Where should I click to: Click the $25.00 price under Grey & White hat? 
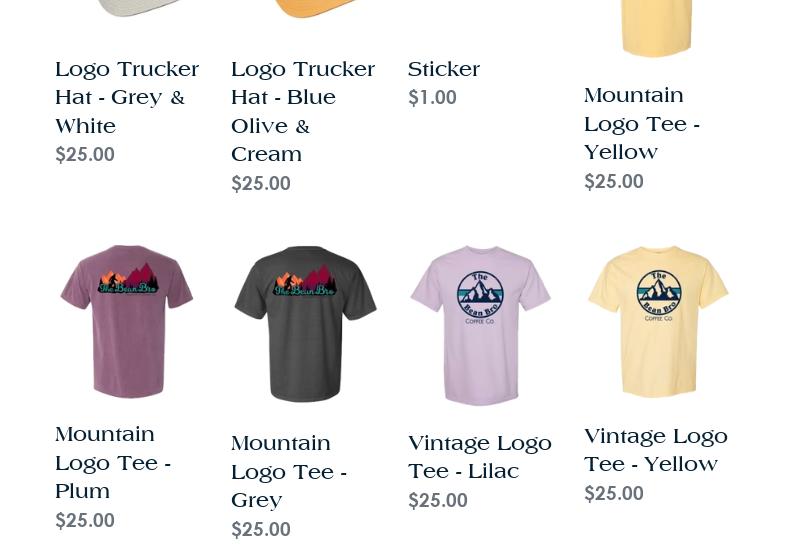[x=85, y=154]
